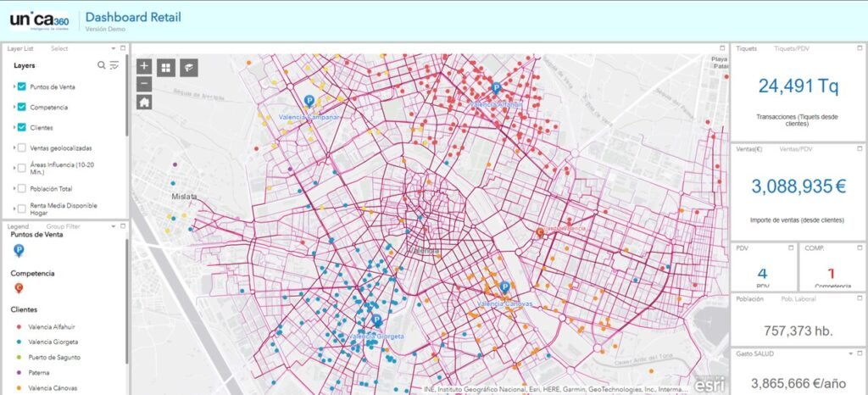This screenshot has width=868, height=395.
Task: Click the Valencia Campanar store pin
Action: point(309,101)
